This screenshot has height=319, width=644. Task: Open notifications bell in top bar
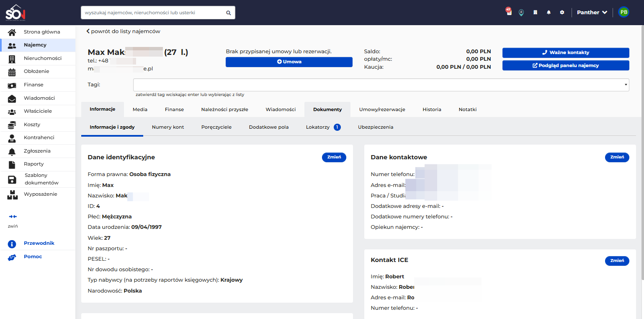(549, 13)
